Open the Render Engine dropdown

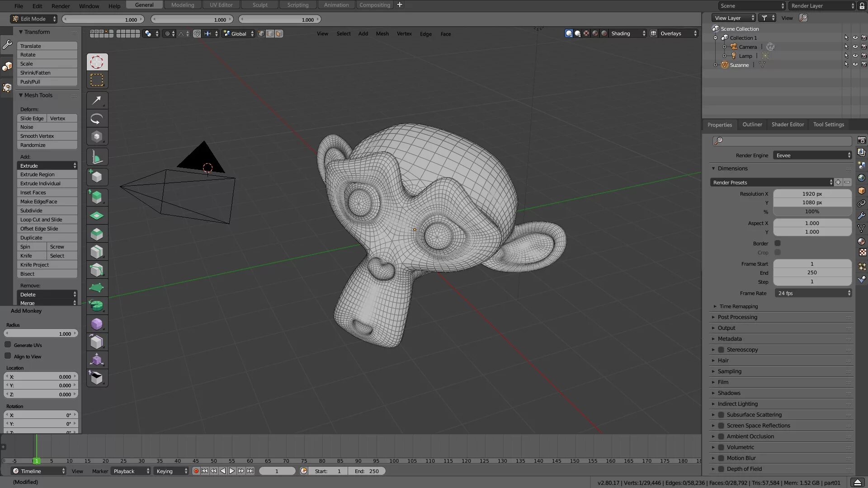click(812, 155)
